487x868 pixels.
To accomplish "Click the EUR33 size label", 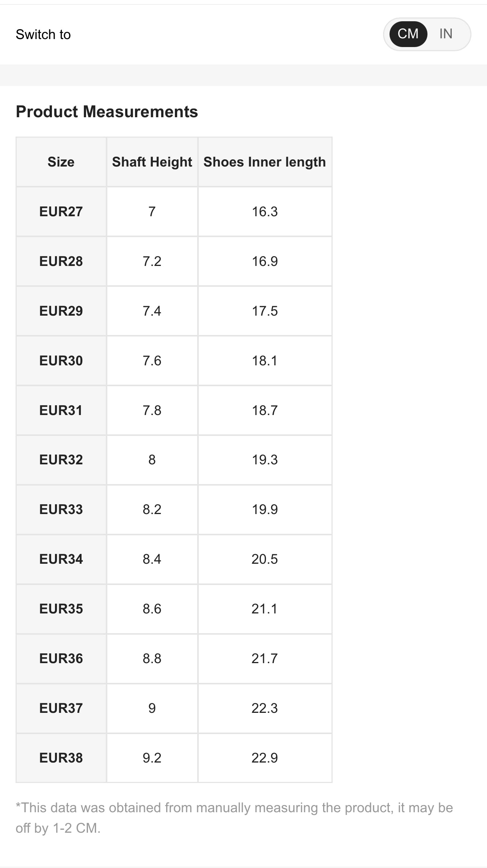I will click(x=61, y=509).
